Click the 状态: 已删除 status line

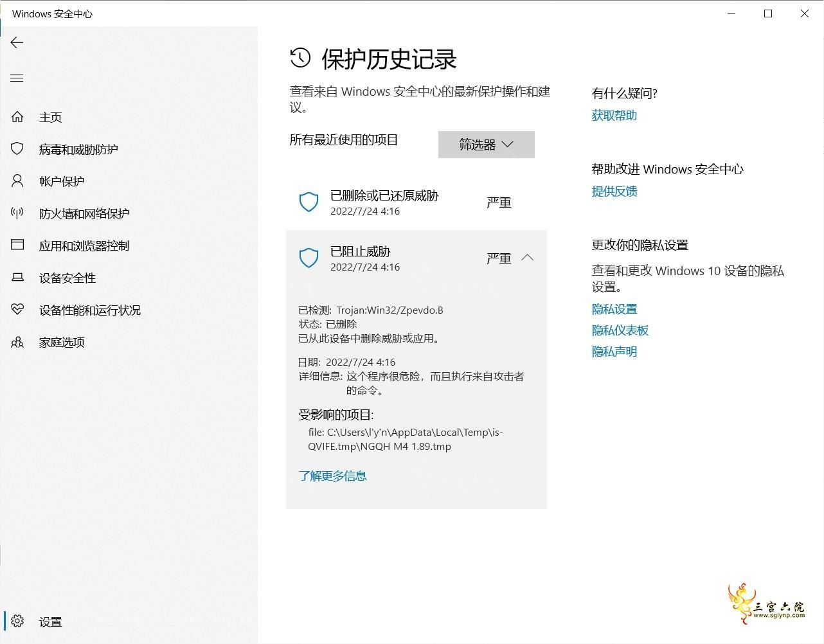(x=328, y=324)
